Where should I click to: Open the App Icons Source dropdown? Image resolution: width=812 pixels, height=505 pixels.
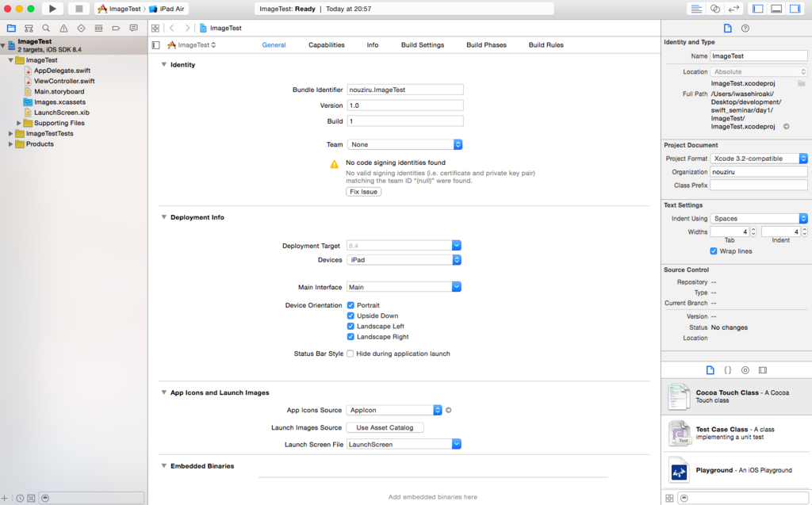394,410
